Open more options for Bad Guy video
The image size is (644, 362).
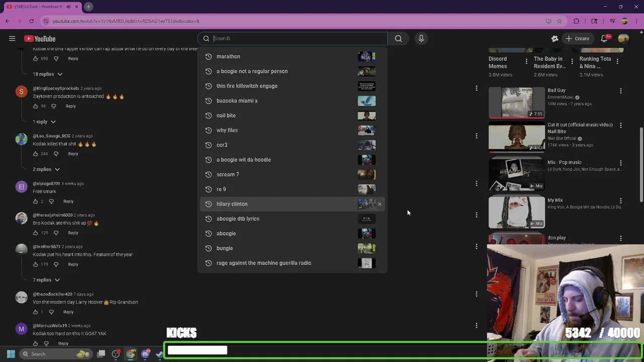620,91
